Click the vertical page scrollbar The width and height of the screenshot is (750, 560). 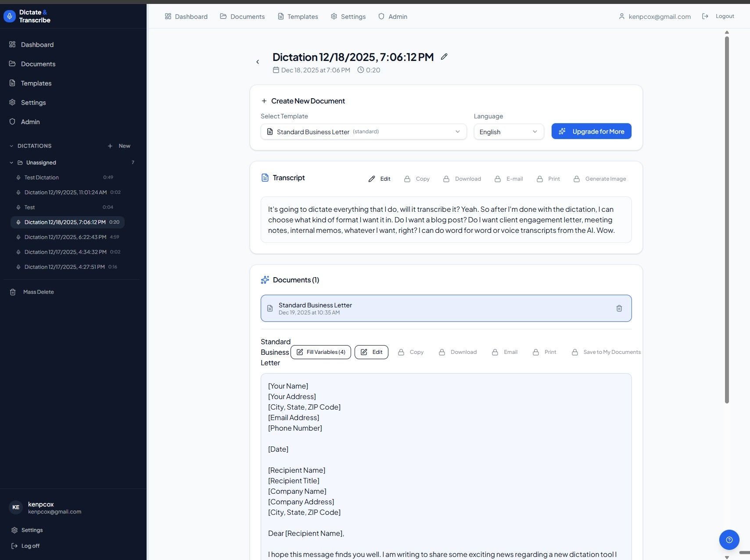[727, 219]
